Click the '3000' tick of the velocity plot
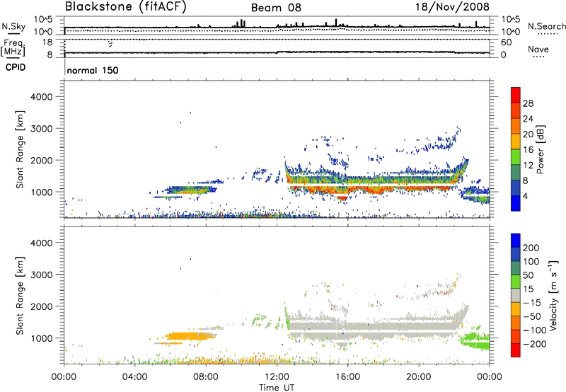Screen dimensions: 566x392 pyautogui.click(x=42, y=275)
